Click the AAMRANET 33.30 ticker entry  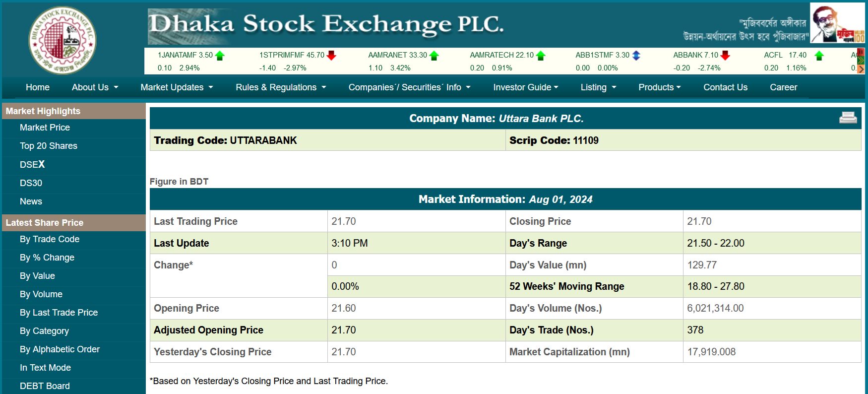(x=397, y=55)
